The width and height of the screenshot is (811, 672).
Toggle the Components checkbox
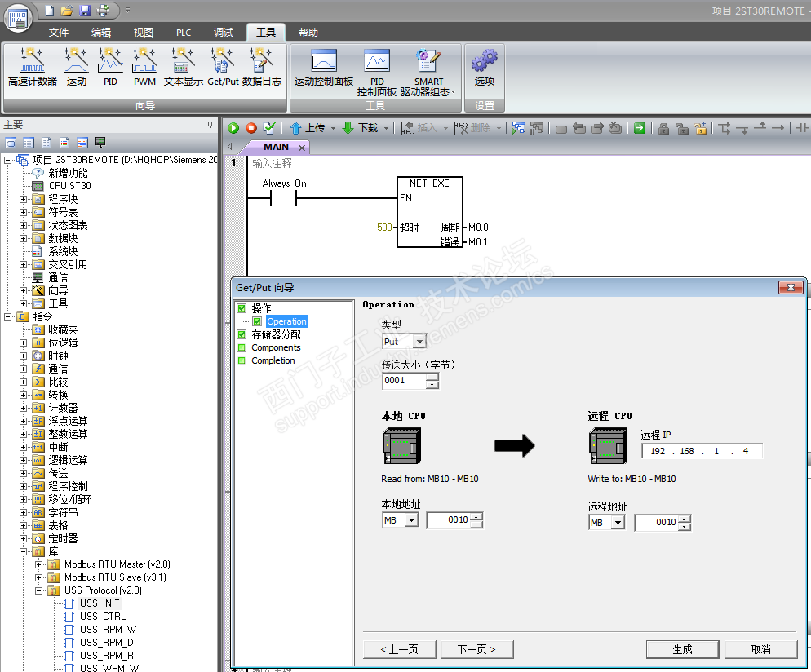click(242, 347)
